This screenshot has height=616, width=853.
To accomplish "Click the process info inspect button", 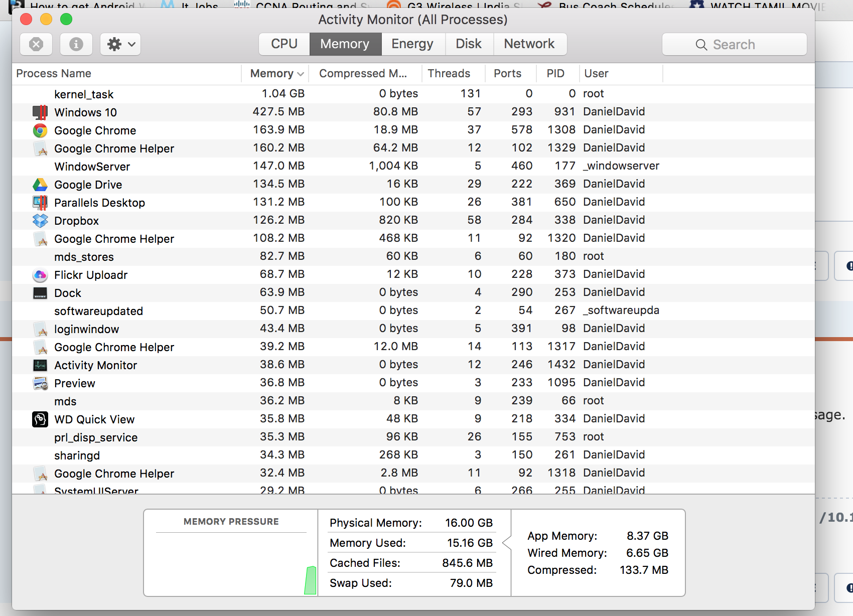I will coord(76,44).
